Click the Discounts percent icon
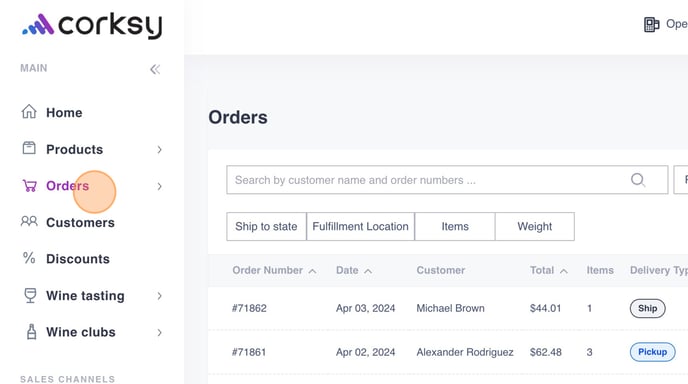688x384 pixels. [x=29, y=258]
